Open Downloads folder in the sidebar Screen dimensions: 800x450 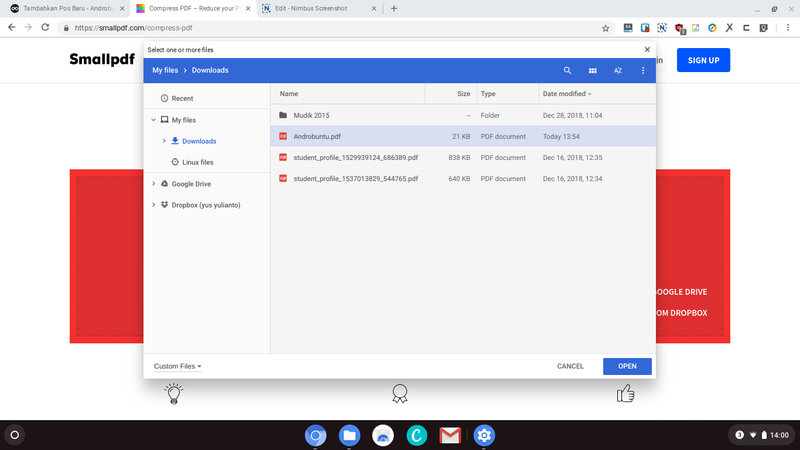pyautogui.click(x=199, y=141)
